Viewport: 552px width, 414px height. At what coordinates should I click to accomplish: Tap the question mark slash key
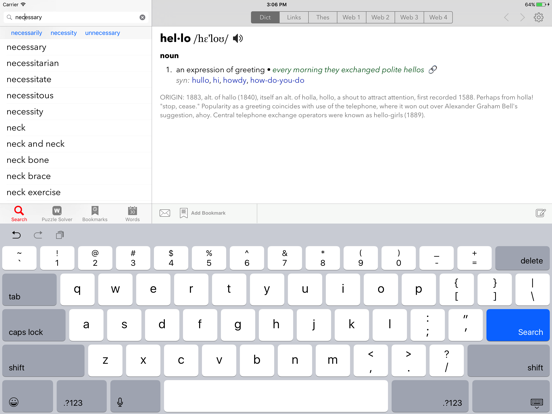pos(446,360)
